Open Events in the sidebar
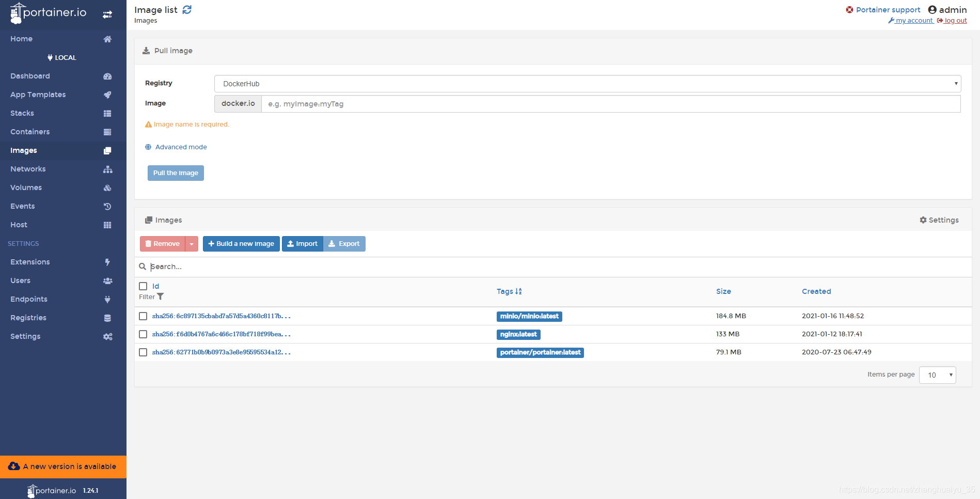The height and width of the screenshot is (499, 980). [x=63, y=207]
